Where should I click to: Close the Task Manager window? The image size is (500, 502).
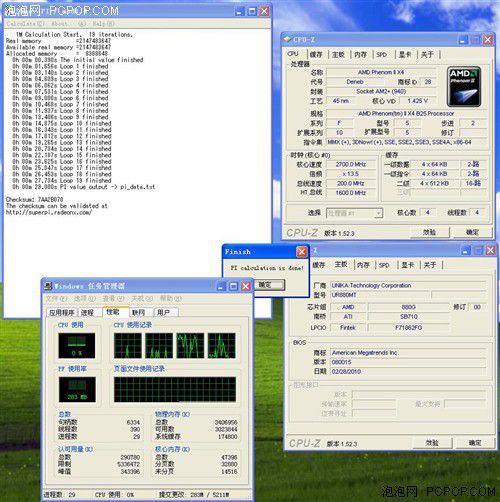tap(246, 286)
